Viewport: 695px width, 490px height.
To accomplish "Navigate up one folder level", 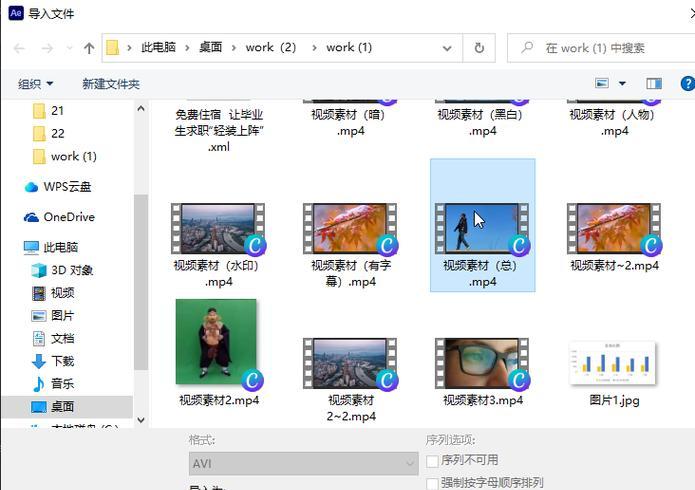I will tap(89, 48).
